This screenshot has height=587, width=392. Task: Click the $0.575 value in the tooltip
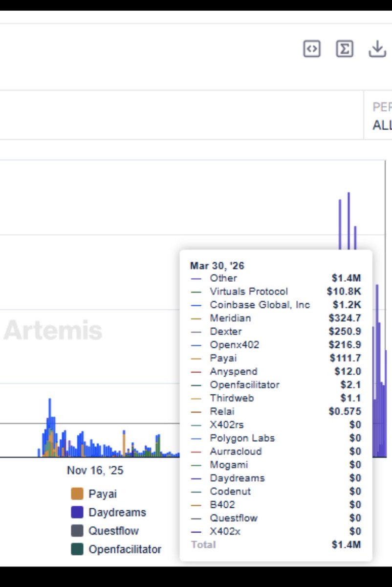click(346, 411)
